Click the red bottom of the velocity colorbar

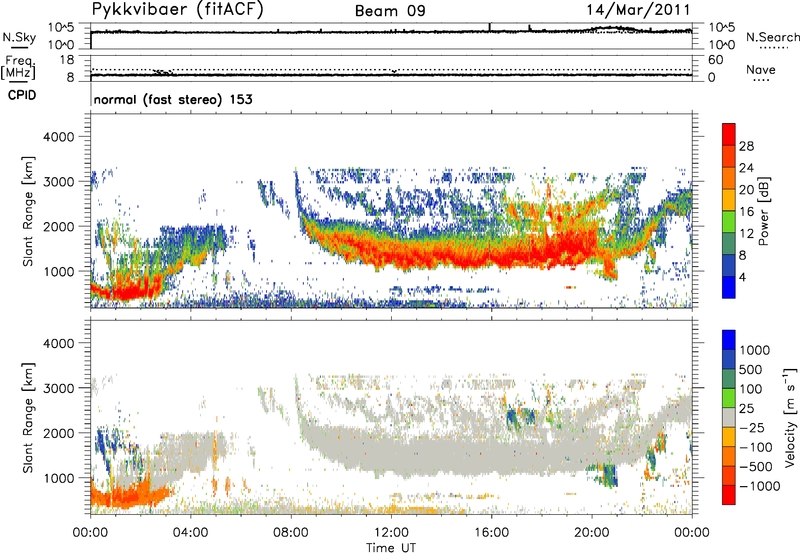click(x=729, y=495)
